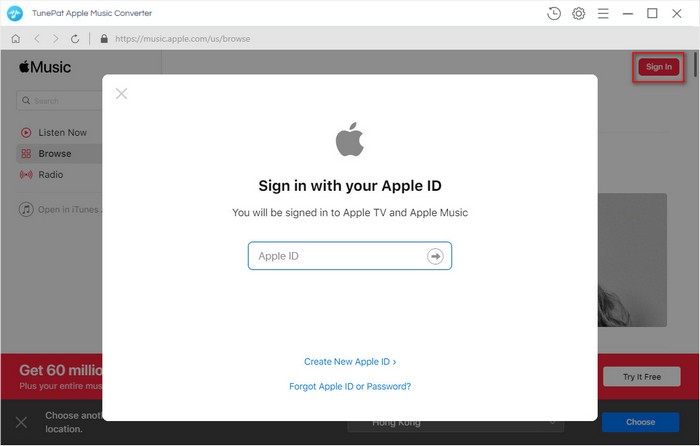Submit Apple ID with arrow button
This screenshot has width=700, height=446.
[x=435, y=256]
